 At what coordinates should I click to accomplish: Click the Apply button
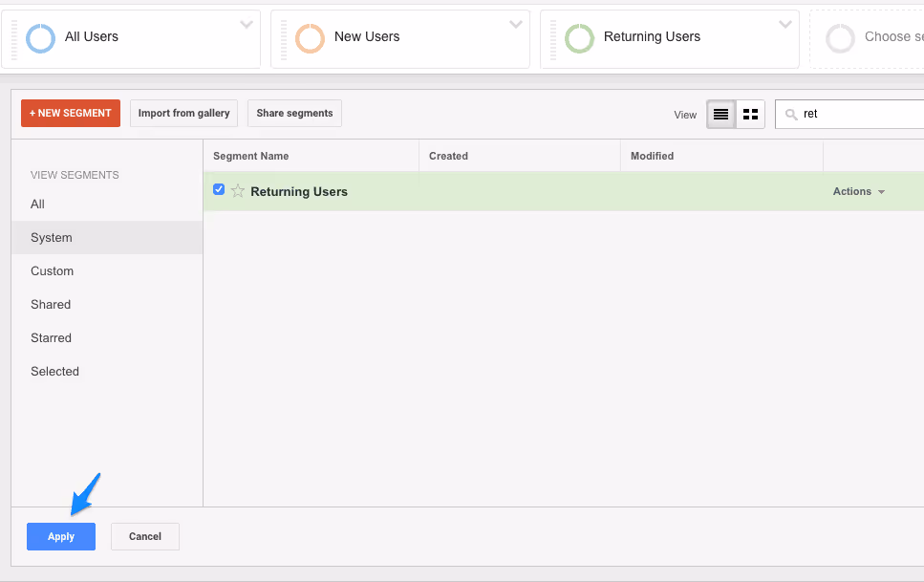tap(60, 536)
